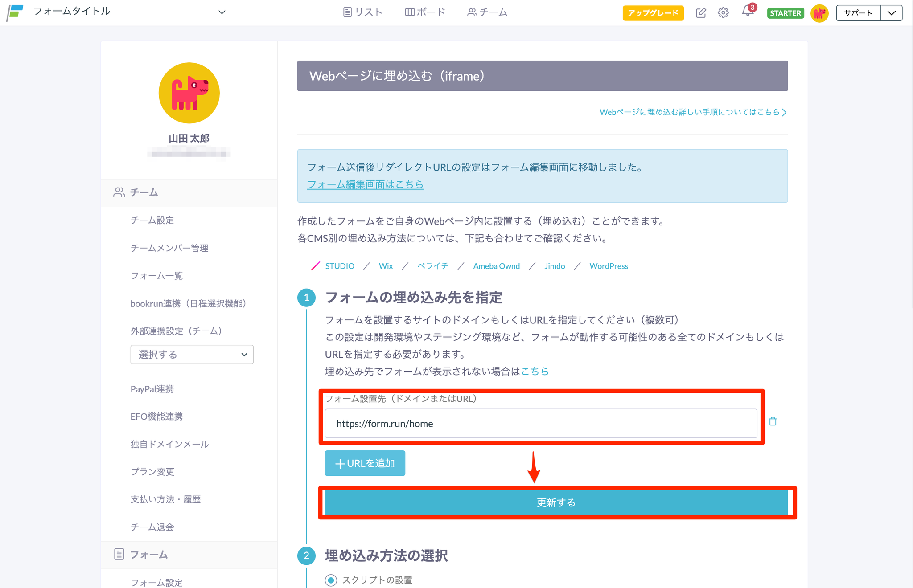Open the notifications bell icon
The width and height of the screenshot is (913, 588).
point(748,12)
